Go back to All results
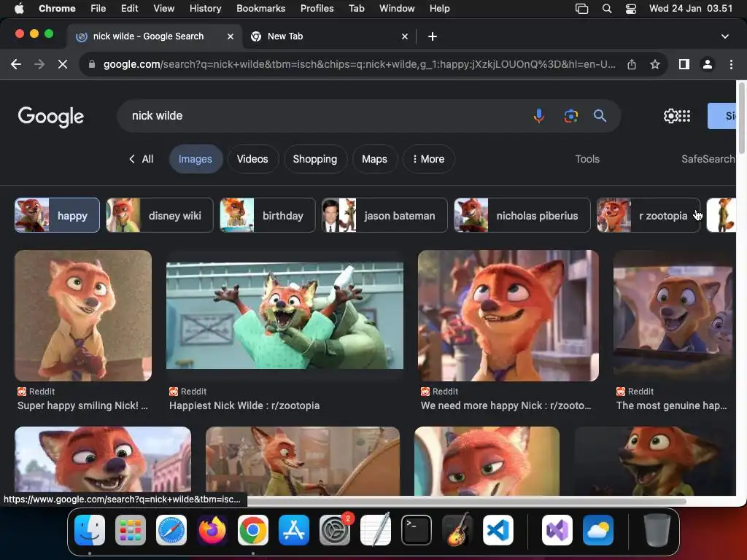747x560 pixels. pos(141,159)
